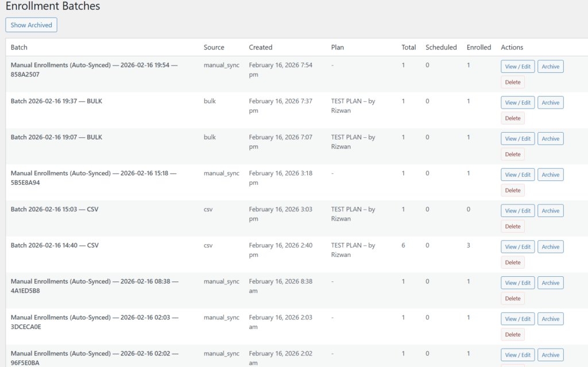This screenshot has height=367, width=588.
Task: Archive the Manual Enrollments 5B5E8A94 batch
Action: (x=550, y=175)
